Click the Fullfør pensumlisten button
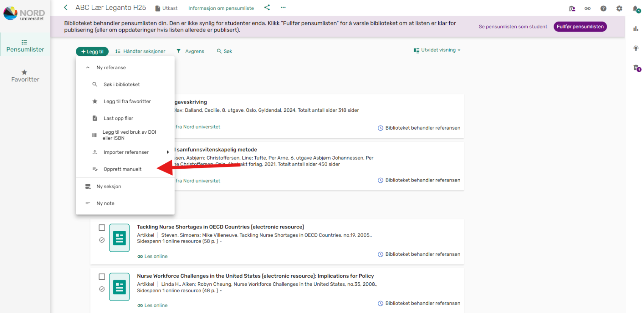 pyautogui.click(x=580, y=27)
